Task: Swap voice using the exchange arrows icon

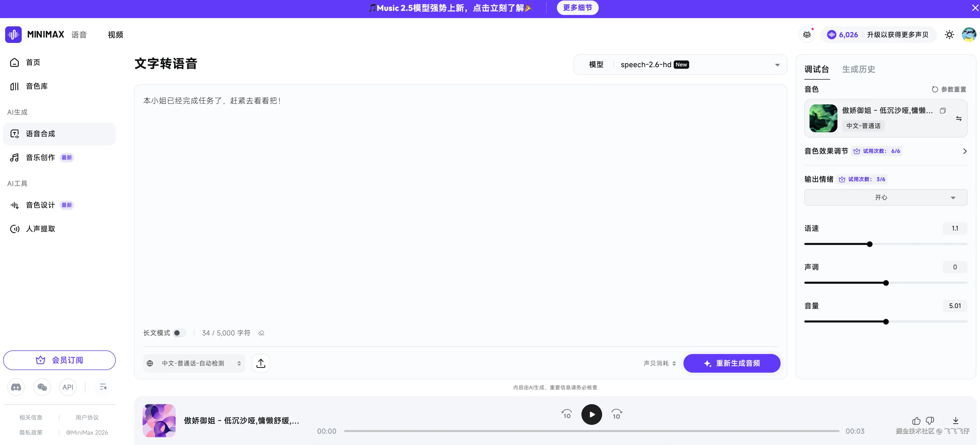Action: pyautogui.click(x=959, y=119)
